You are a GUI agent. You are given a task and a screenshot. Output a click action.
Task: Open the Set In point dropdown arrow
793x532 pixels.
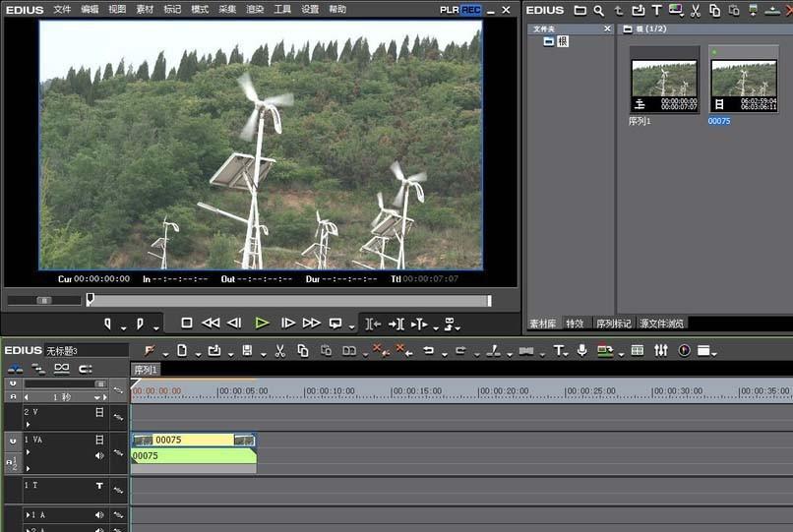[x=124, y=325]
